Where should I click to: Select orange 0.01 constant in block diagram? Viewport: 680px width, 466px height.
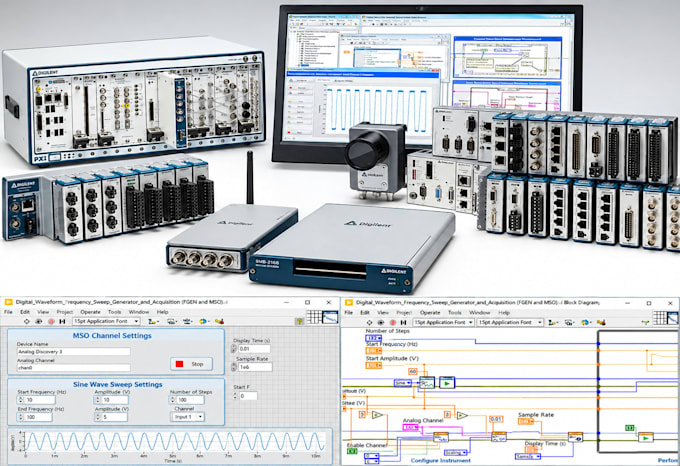tap(496, 419)
